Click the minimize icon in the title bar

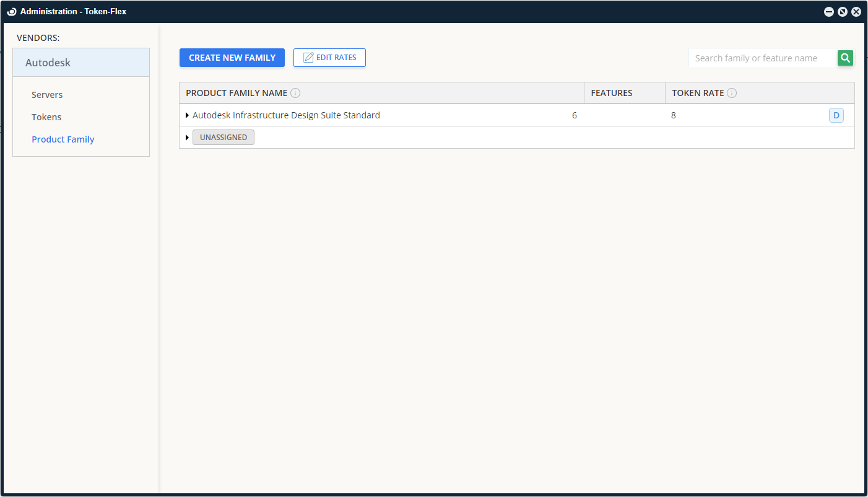(829, 11)
